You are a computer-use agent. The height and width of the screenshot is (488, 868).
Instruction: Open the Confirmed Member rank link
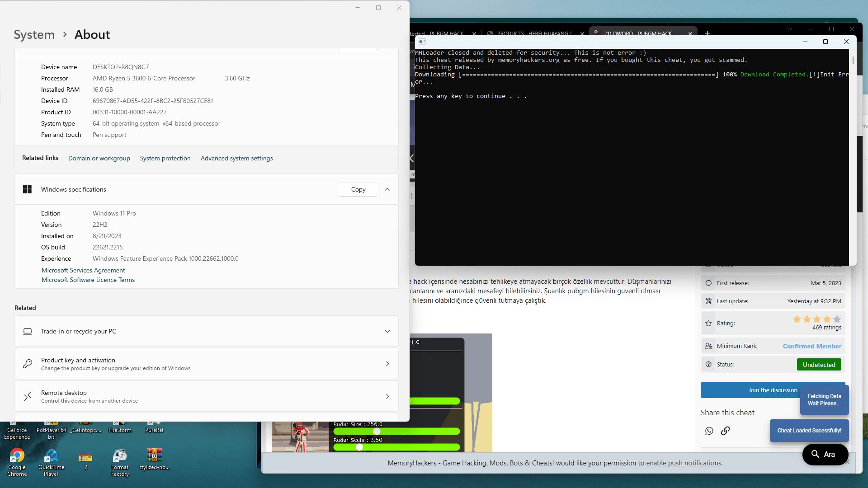[x=812, y=346]
